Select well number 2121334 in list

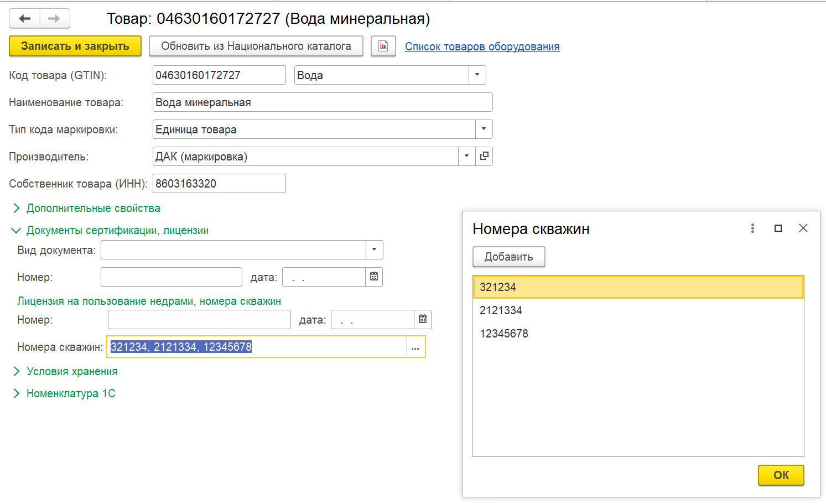(638, 310)
